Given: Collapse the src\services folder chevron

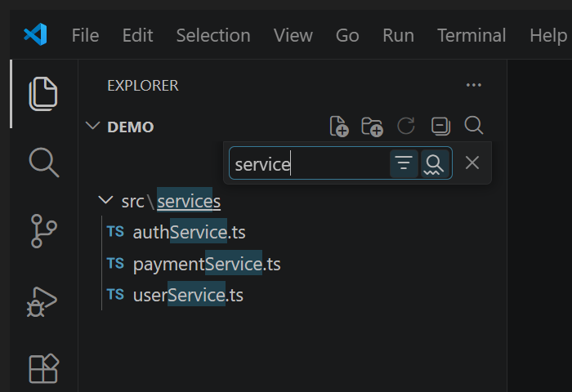Looking at the screenshot, I should 105,200.
